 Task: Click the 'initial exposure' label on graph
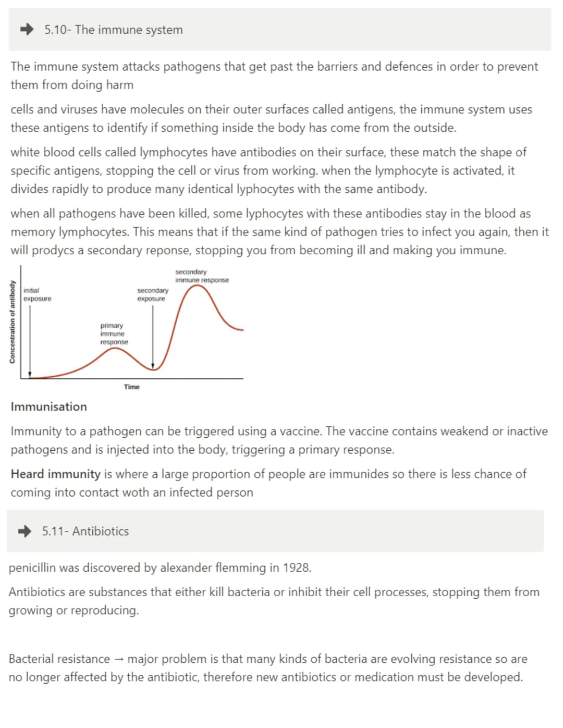pos(38,294)
